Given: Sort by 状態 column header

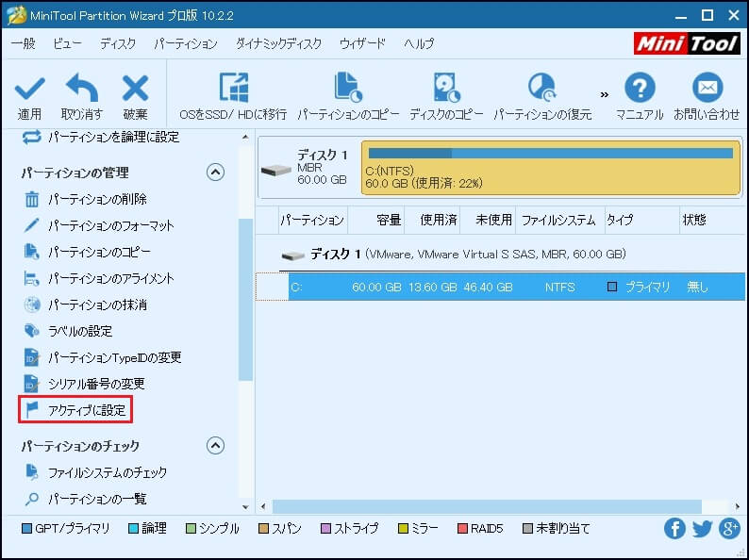Looking at the screenshot, I should (x=712, y=220).
